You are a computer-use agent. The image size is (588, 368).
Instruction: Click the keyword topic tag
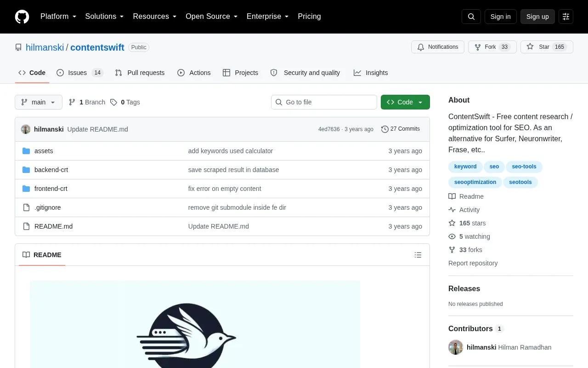(x=465, y=167)
